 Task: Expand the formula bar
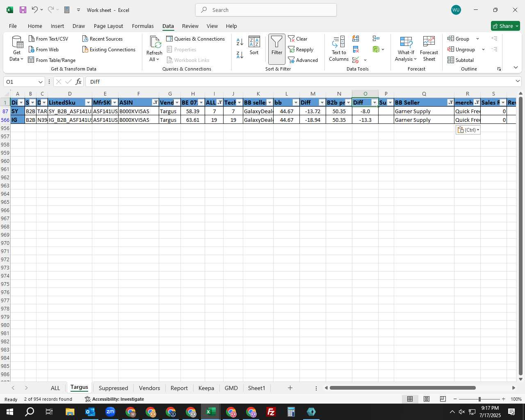tap(518, 81)
